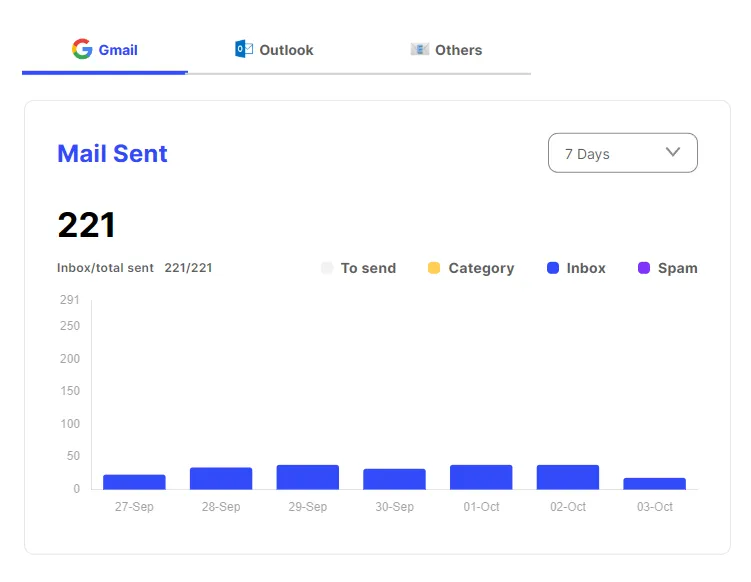This screenshot has width=751, height=582.
Task: Click the 250 y-axis value
Action: (70, 326)
